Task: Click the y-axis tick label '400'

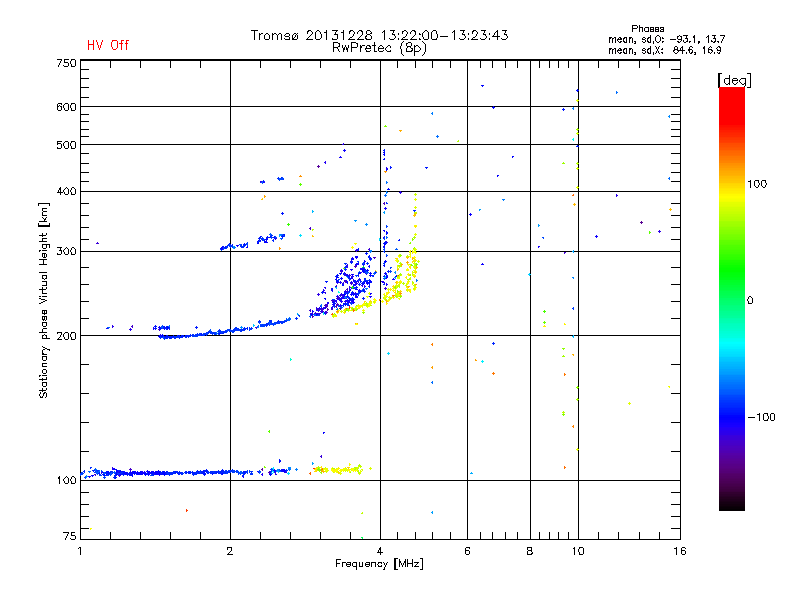Action: click(x=66, y=191)
